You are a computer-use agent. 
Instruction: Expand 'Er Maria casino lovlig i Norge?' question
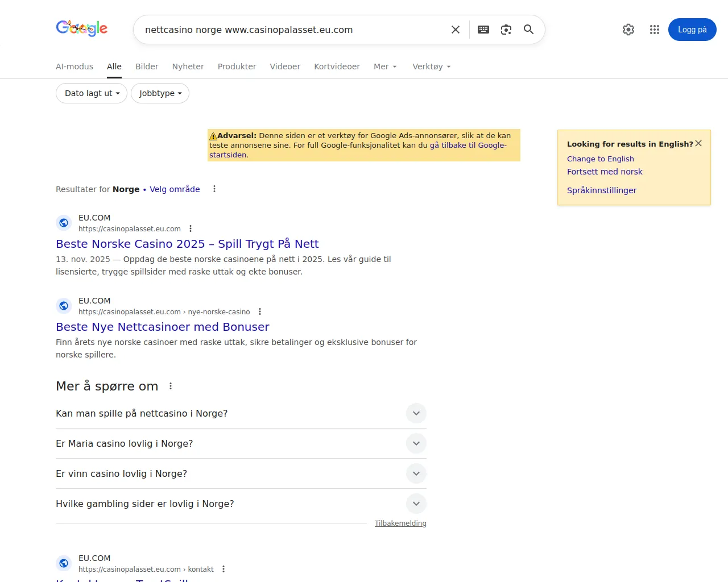[416, 443]
